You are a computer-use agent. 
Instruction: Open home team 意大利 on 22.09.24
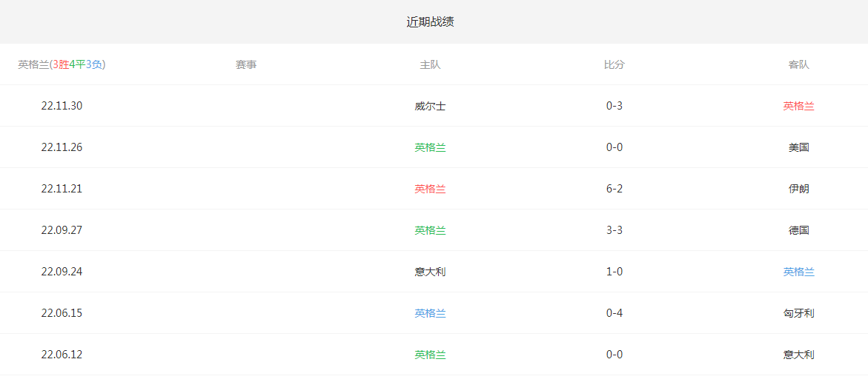click(x=430, y=272)
